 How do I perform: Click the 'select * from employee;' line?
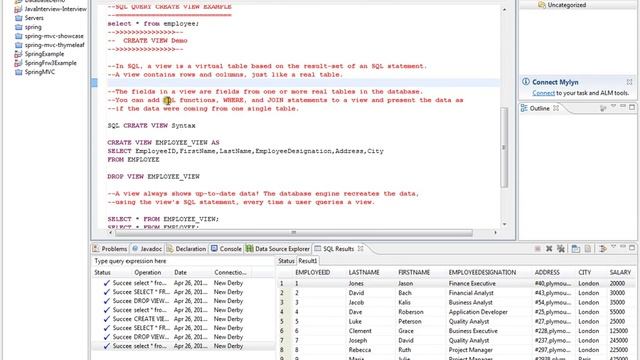coord(153,24)
